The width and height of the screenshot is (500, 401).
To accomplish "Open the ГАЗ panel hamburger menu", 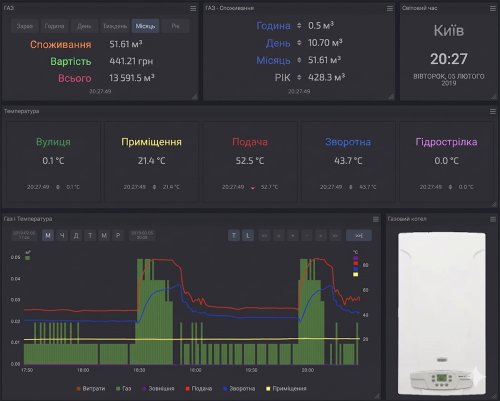I will tap(193, 9).
